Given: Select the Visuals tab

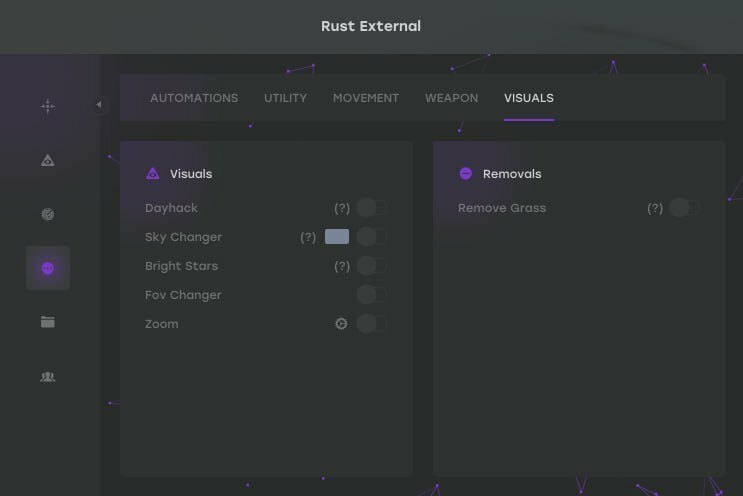Looking at the screenshot, I should (529, 98).
